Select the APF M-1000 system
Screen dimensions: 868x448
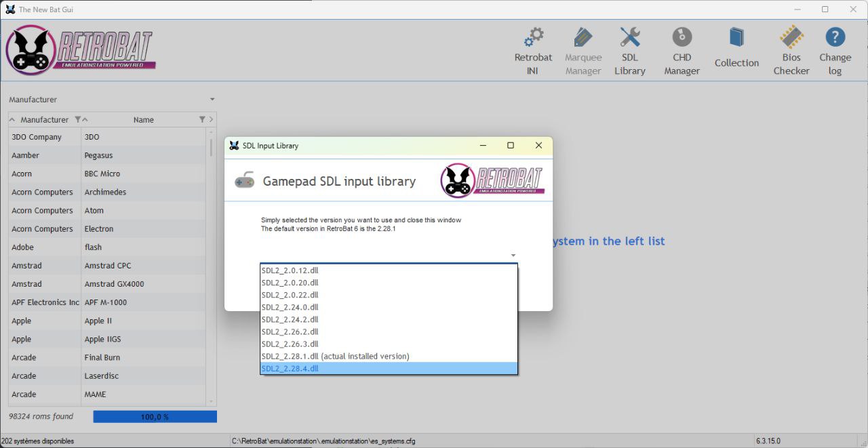point(107,302)
